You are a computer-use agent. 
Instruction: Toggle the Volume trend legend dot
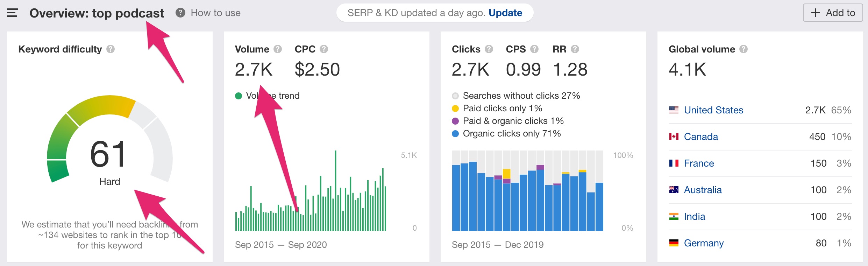[x=239, y=96]
